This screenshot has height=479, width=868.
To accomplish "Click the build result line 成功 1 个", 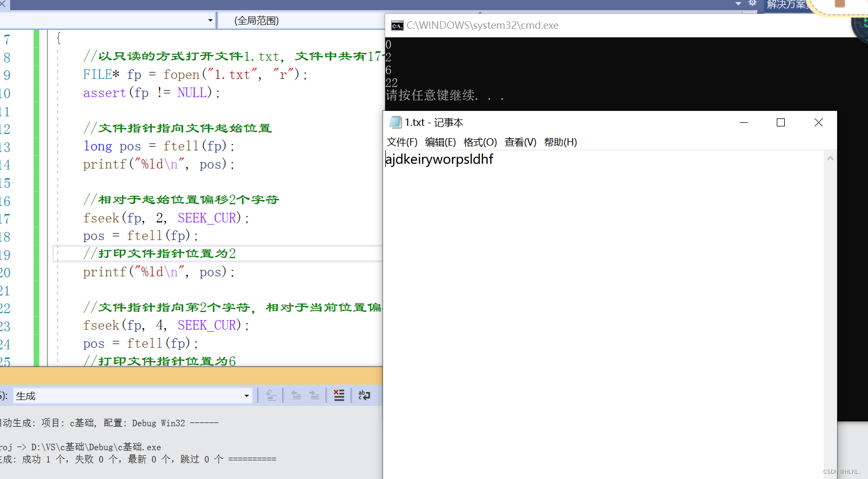I will click(x=139, y=459).
